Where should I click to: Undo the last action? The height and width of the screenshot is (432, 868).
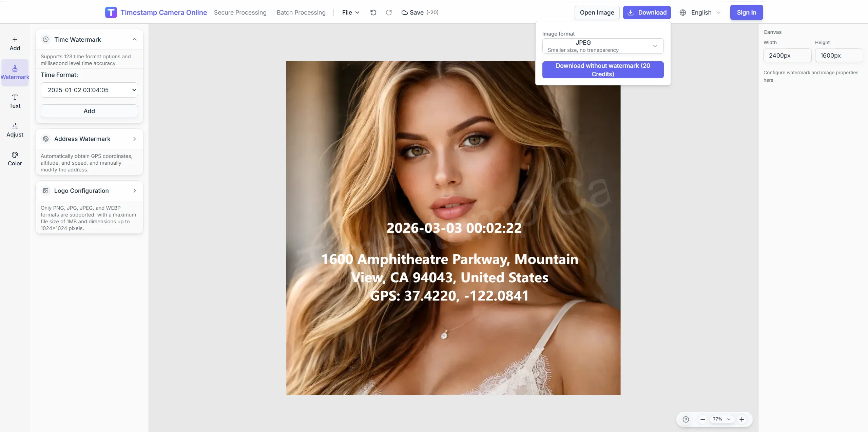point(373,12)
